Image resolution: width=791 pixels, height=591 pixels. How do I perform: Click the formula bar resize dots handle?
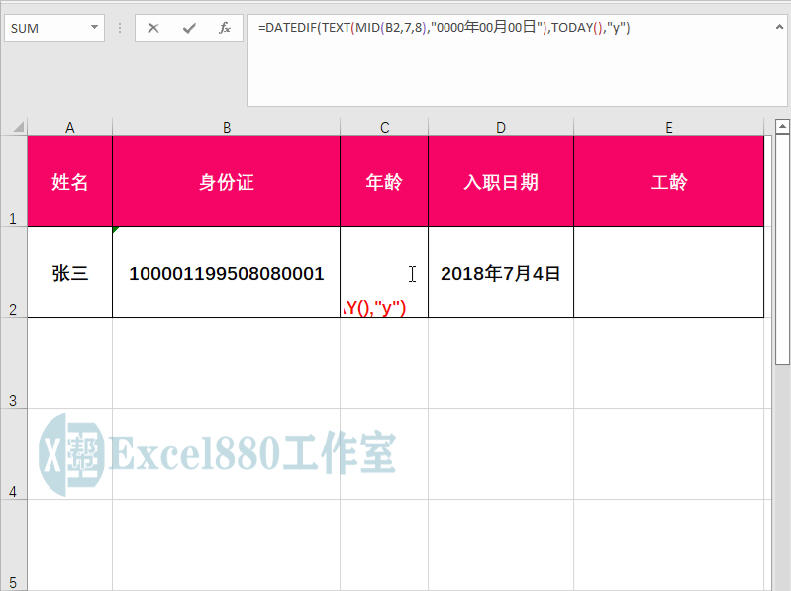(120, 28)
